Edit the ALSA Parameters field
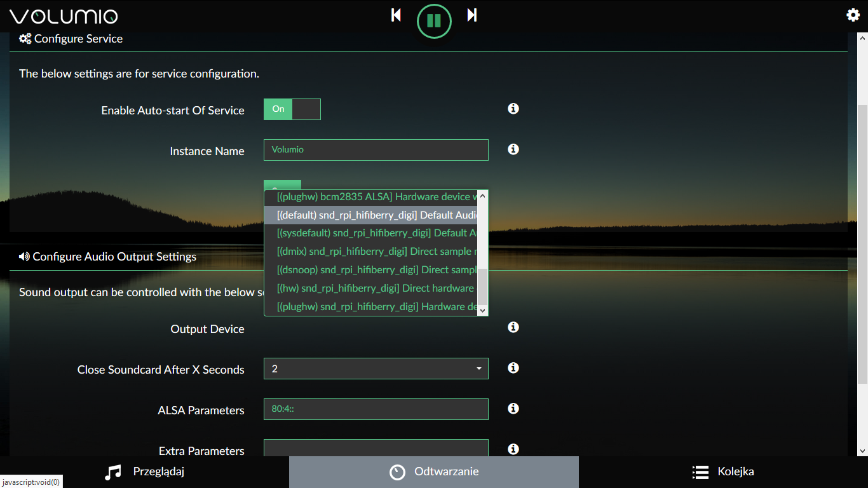Image resolution: width=868 pixels, height=488 pixels. click(376, 409)
